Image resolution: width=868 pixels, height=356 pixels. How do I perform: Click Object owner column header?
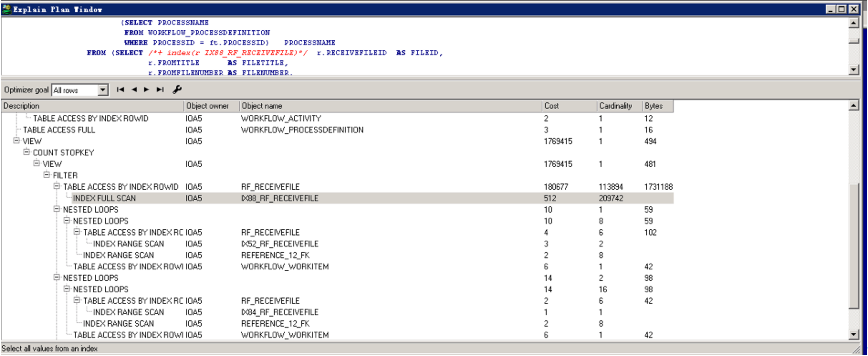click(211, 106)
